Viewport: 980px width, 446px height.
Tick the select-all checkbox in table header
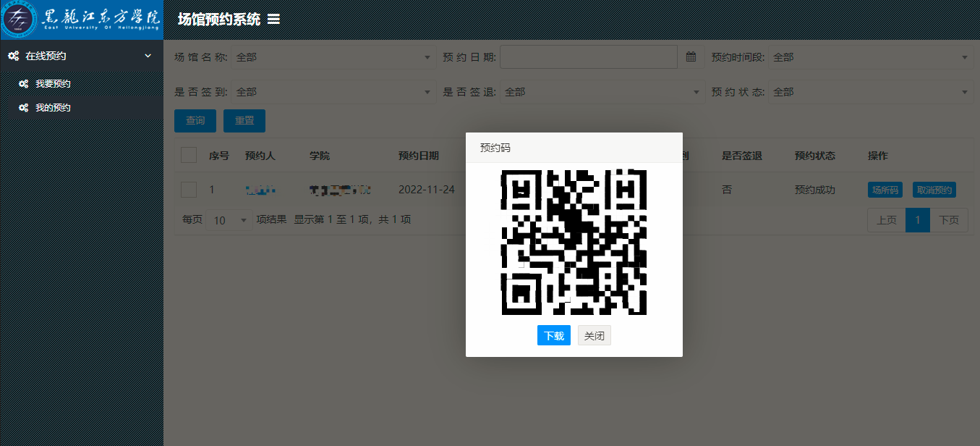[189, 155]
